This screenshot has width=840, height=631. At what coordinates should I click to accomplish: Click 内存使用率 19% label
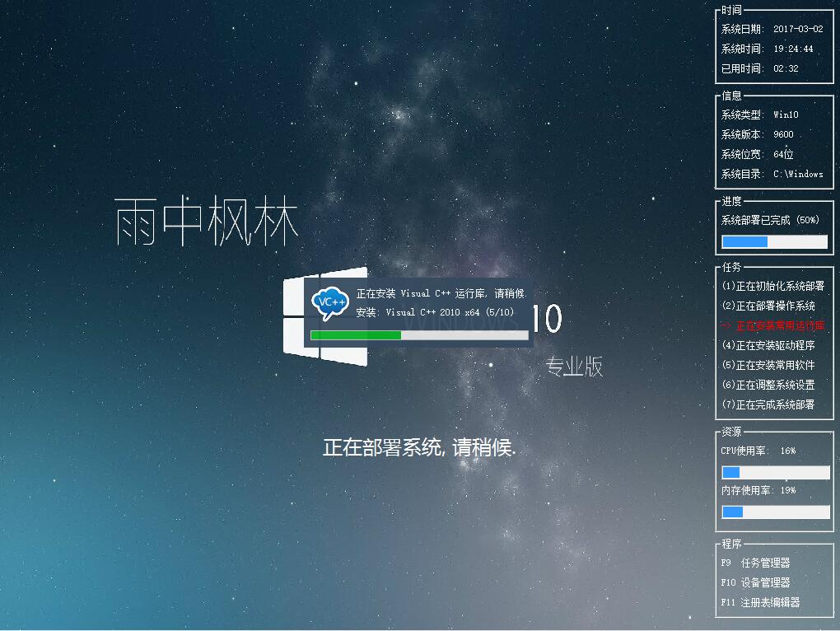pyautogui.click(x=758, y=491)
